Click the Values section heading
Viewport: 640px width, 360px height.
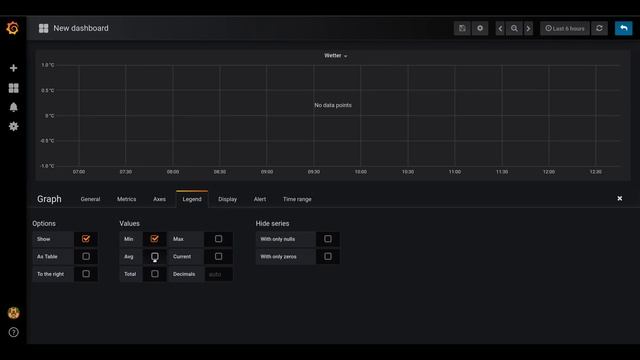click(x=129, y=224)
